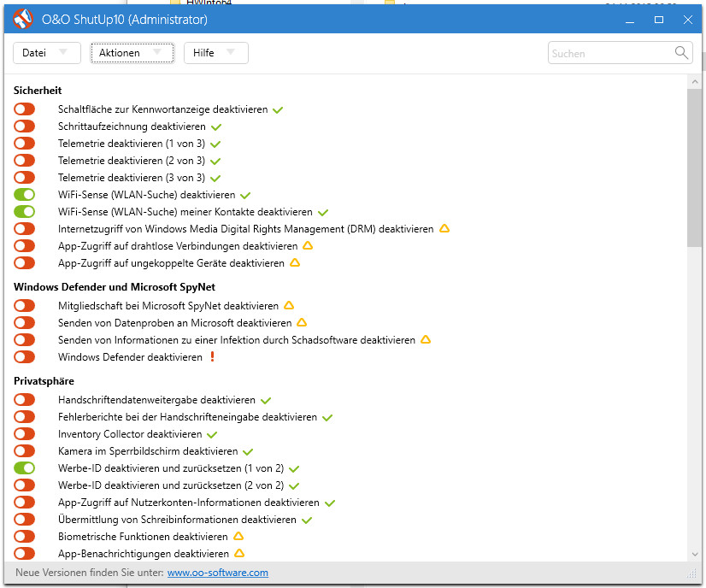The image size is (706, 588).
Task: Click Windows Defender und Microsoft SpyNet heading
Action: 115,287
